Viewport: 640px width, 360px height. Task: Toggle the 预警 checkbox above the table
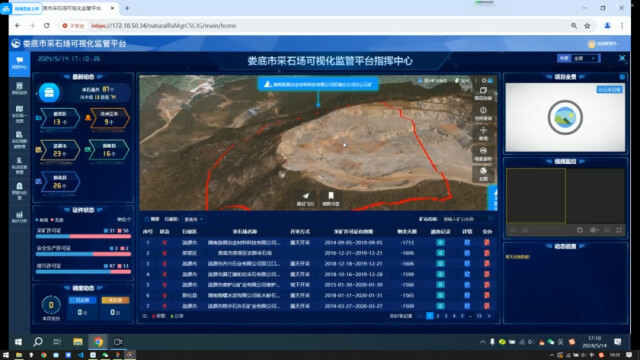(x=147, y=219)
